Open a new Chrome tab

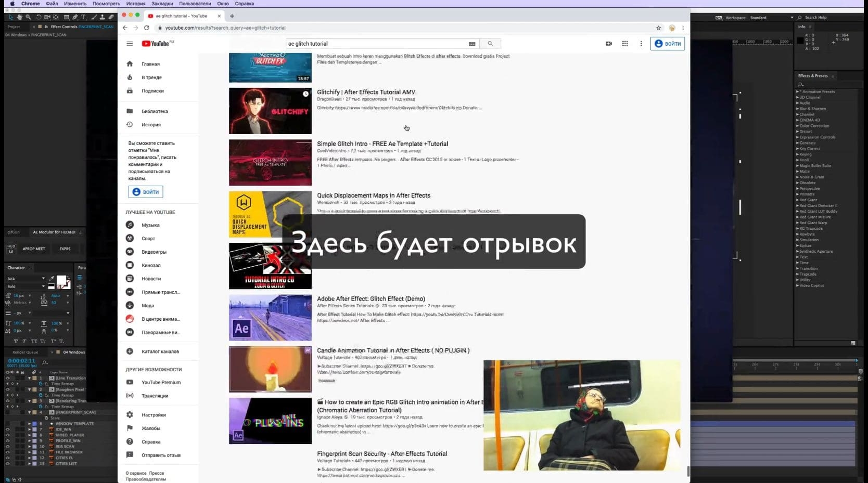(x=232, y=16)
